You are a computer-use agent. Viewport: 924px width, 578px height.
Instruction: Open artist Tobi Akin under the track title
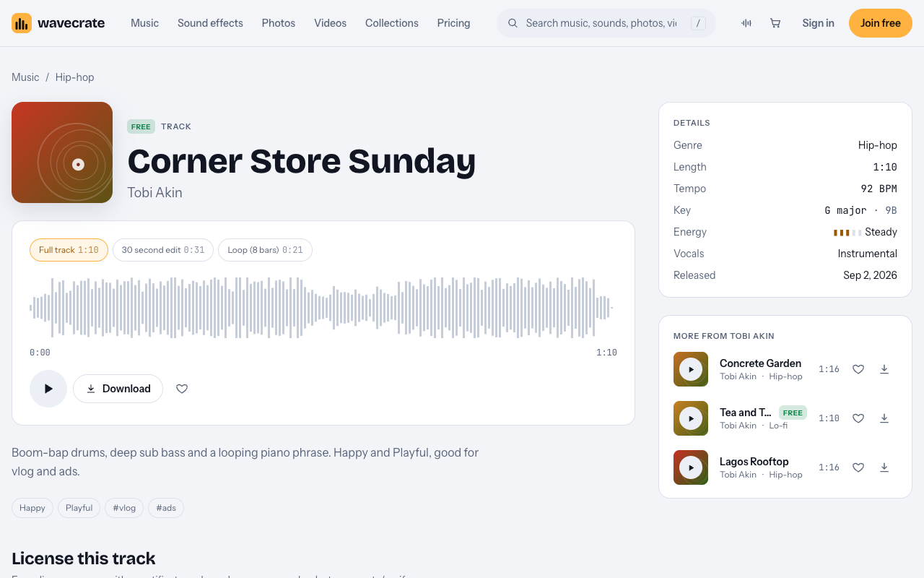point(154,193)
